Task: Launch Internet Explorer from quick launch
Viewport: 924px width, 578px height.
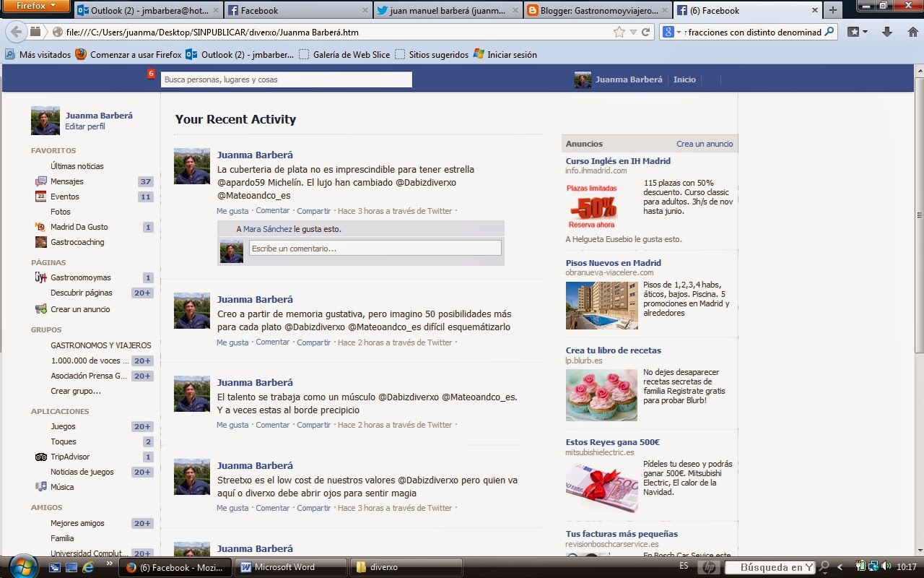Action: [88, 567]
